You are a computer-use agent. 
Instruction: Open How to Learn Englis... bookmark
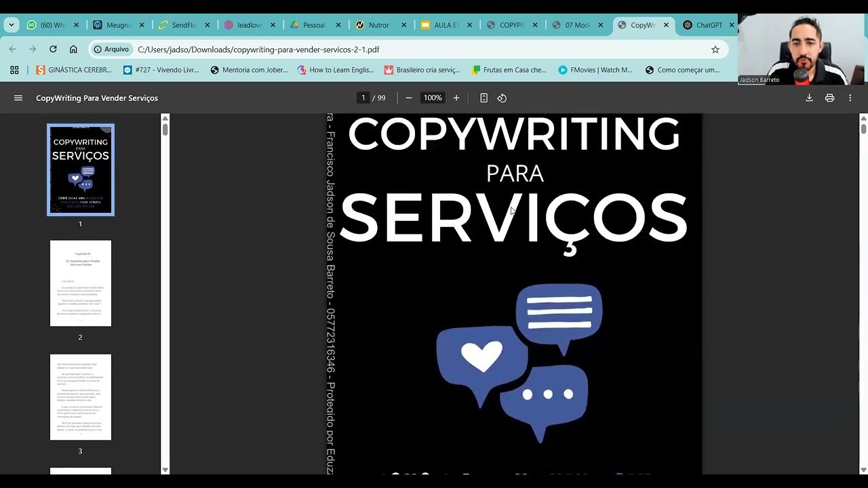[x=336, y=70]
